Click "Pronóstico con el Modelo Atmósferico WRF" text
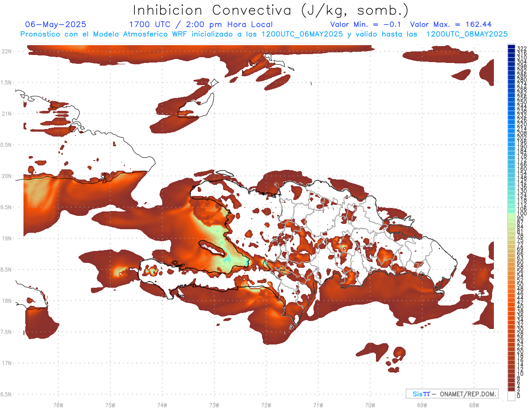Viewport: 532px width, 411px height. tap(105, 34)
